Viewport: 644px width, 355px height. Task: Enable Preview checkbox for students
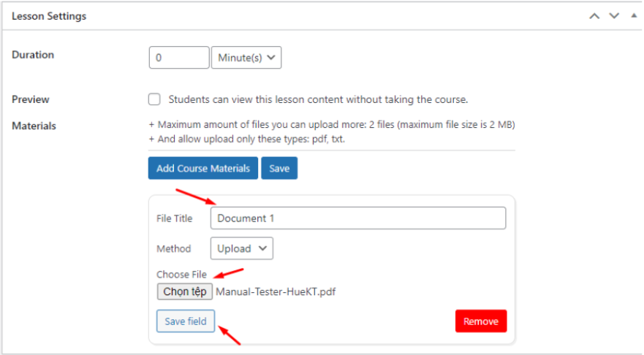click(154, 99)
